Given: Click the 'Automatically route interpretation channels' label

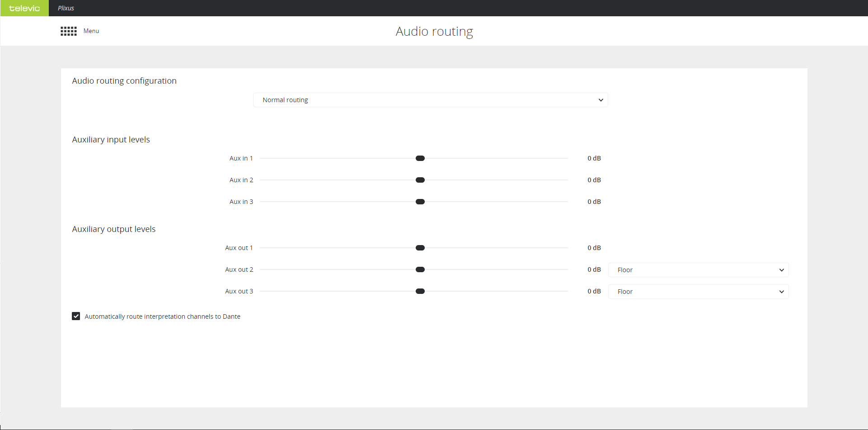Looking at the screenshot, I should 162,317.
